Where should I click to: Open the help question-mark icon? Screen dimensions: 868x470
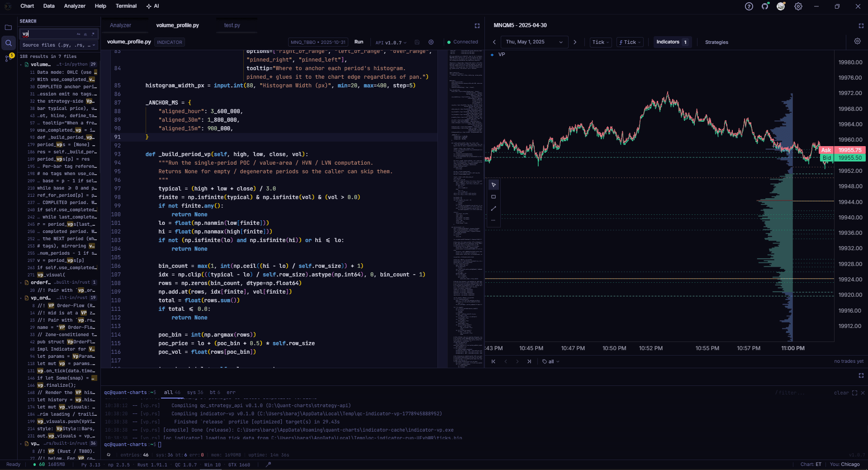(x=749, y=6)
